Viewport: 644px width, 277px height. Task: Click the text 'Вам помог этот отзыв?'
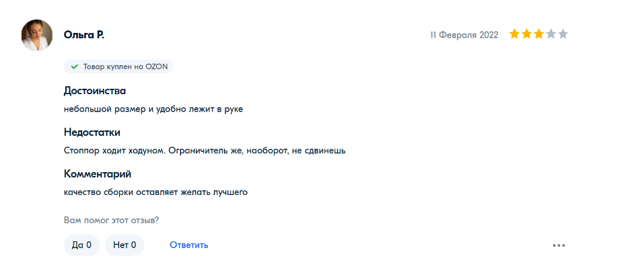click(x=111, y=220)
